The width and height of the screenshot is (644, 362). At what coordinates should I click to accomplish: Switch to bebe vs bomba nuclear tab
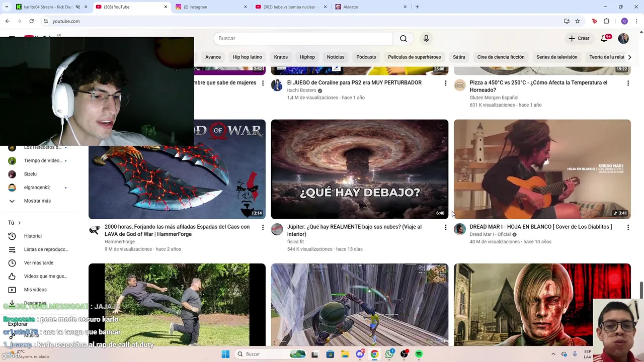click(x=291, y=7)
